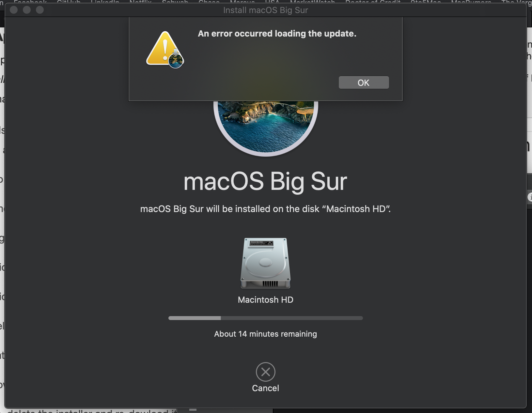Dismiss the error with the OK button
The height and width of the screenshot is (413, 532).
coord(364,83)
